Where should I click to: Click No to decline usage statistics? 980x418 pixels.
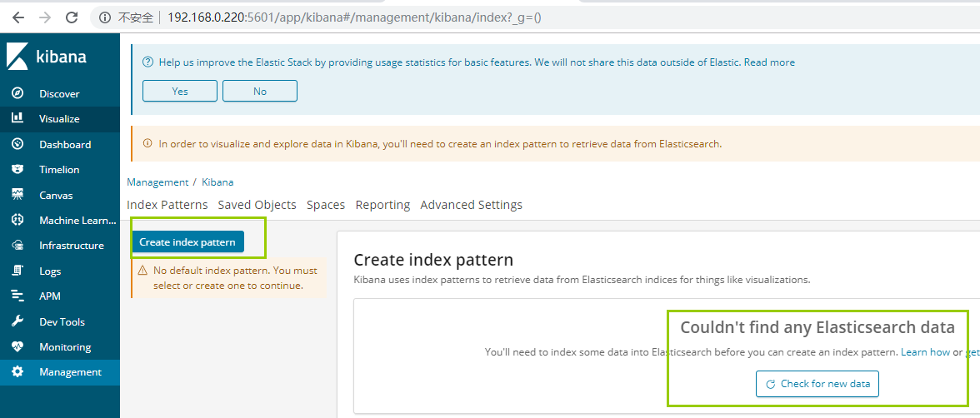point(260,92)
